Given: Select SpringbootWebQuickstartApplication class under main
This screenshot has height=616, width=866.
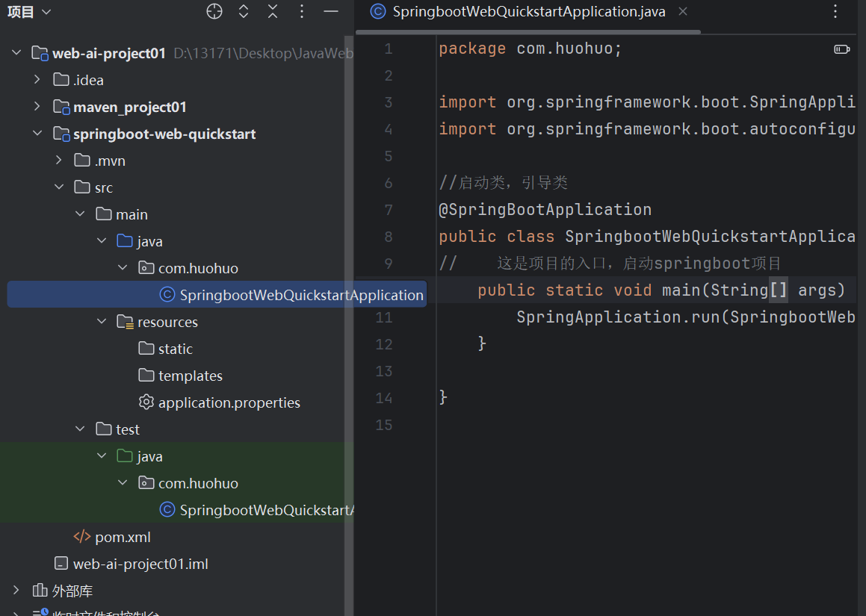Looking at the screenshot, I should point(217,295).
